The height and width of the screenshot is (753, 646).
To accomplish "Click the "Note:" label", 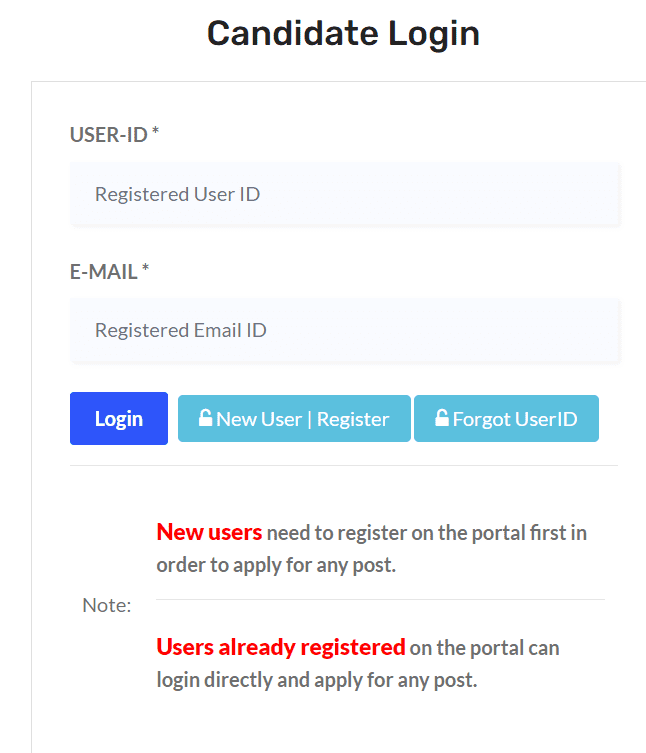I will click(x=107, y=605).
